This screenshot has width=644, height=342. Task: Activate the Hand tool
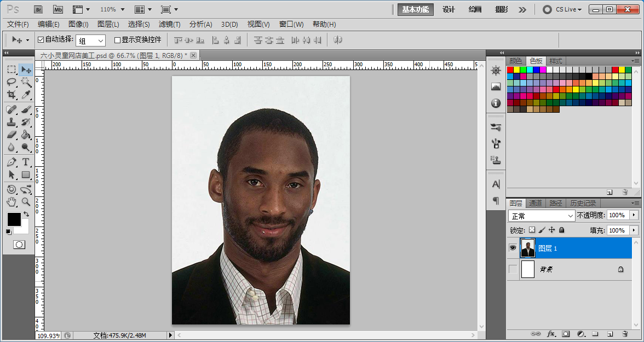(x=12, y=202)
